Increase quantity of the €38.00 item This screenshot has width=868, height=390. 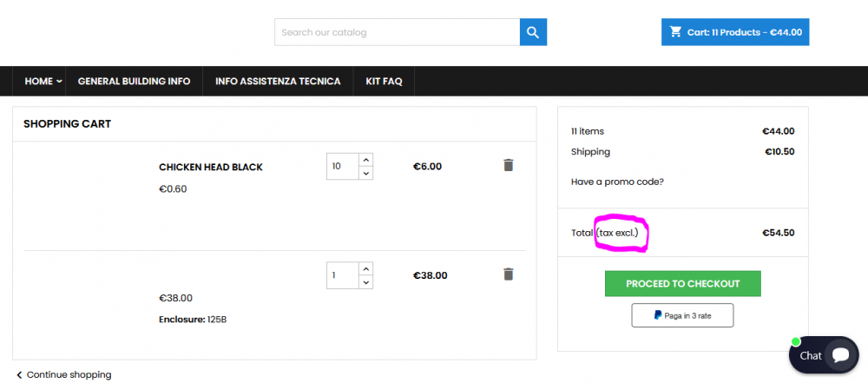[x=365, y=269]
